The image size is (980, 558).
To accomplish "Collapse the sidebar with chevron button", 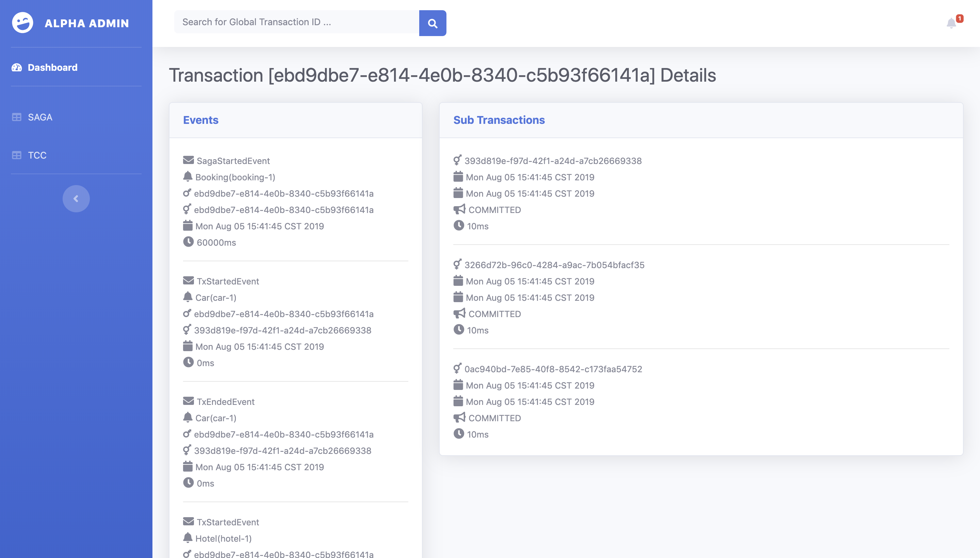I will [x=76, y=198].
